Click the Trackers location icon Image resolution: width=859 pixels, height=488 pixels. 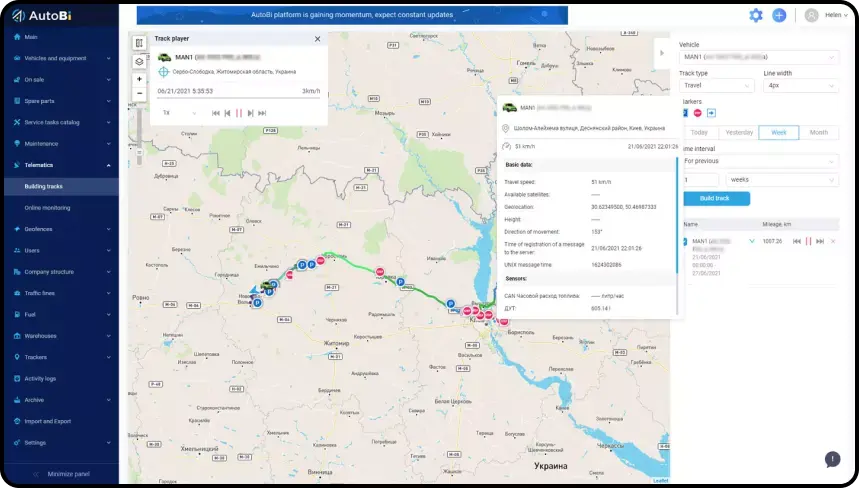[x=16, y=357]
